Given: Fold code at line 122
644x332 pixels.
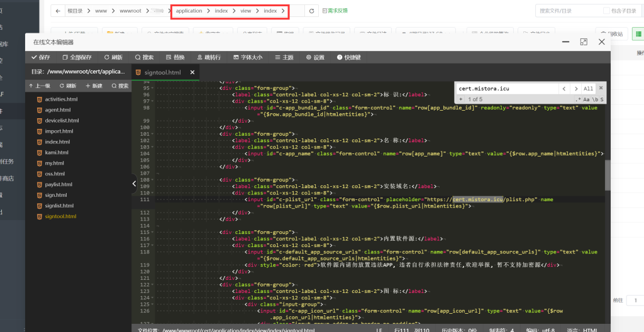Looking at the screenshot, I should click(153, 285).
